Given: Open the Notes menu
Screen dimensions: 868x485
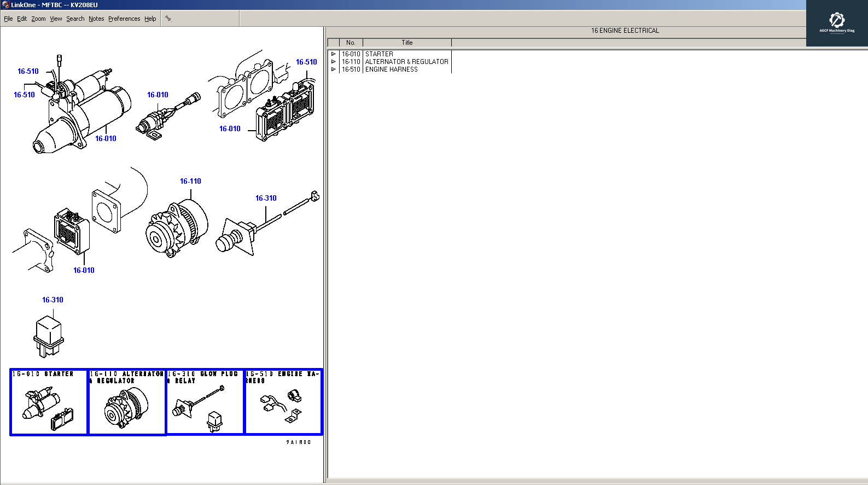Looking at the screenshot, I should pos(96,19).
